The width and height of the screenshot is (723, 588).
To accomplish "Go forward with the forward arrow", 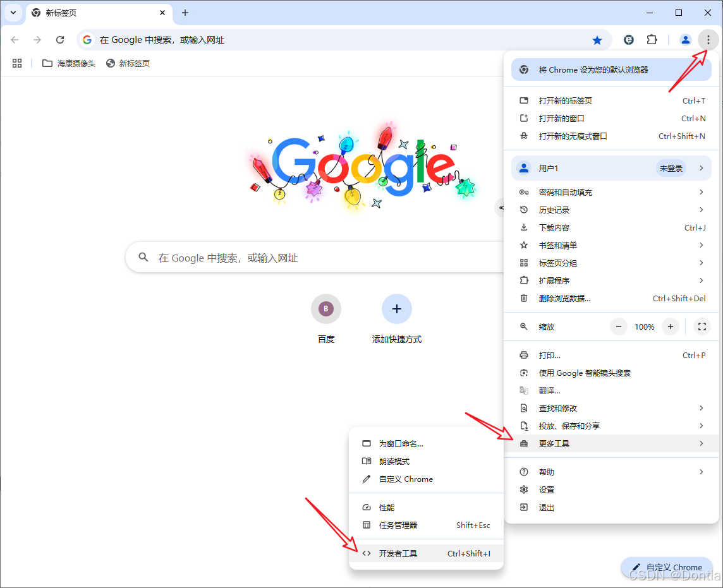I will coord(37,40).
